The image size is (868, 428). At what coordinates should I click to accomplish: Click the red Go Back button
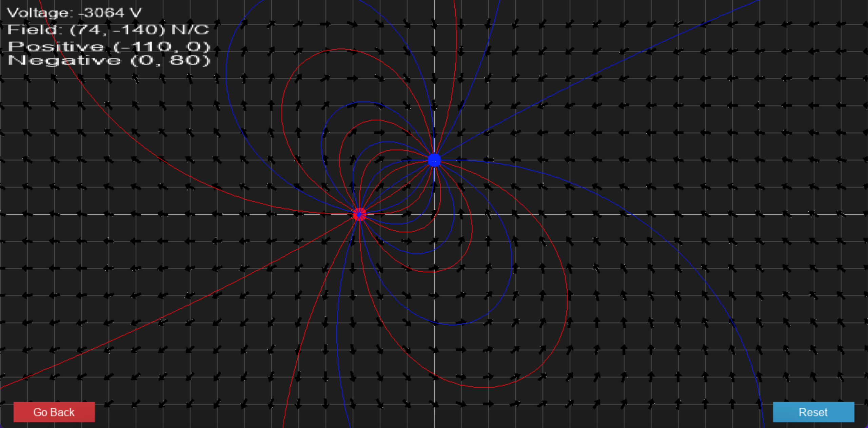tap(54, 412)
